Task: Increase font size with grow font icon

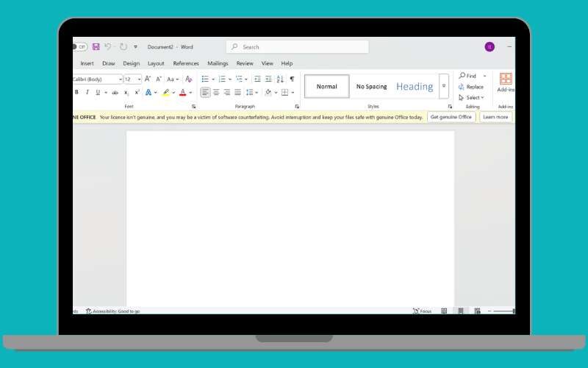Action: [x=148, y=79]
